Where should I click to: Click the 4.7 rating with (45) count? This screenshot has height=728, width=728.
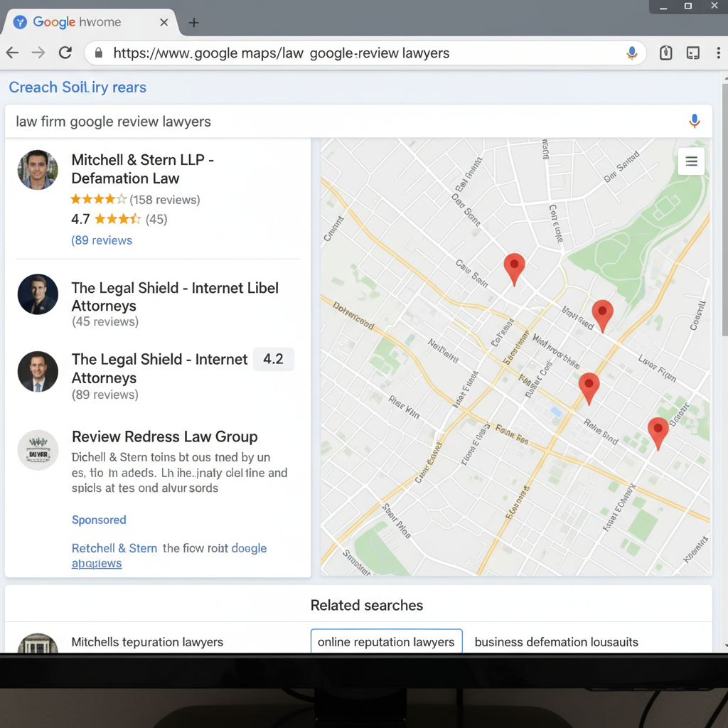click(x=119, y=219)
